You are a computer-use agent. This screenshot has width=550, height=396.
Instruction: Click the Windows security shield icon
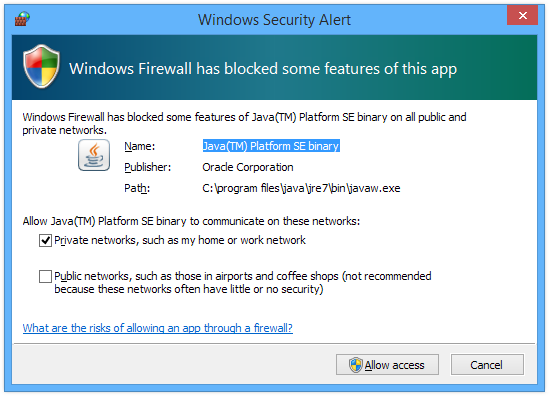tap(41, 67)
